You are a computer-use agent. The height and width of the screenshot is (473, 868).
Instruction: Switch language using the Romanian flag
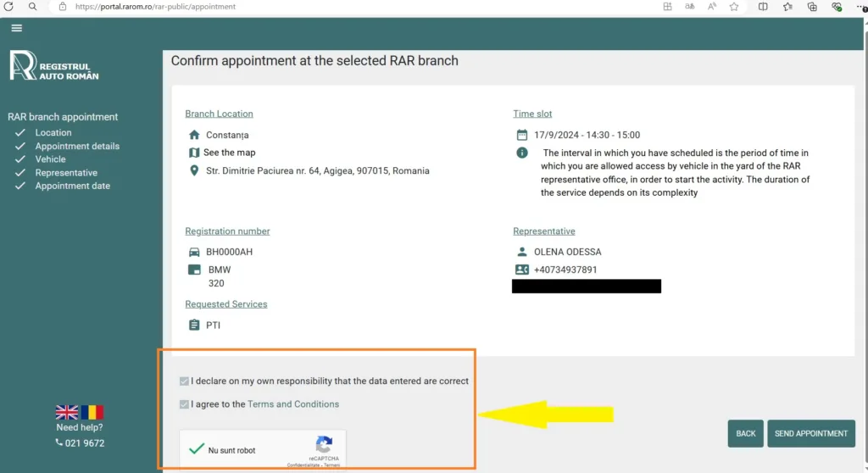[92, 413]
